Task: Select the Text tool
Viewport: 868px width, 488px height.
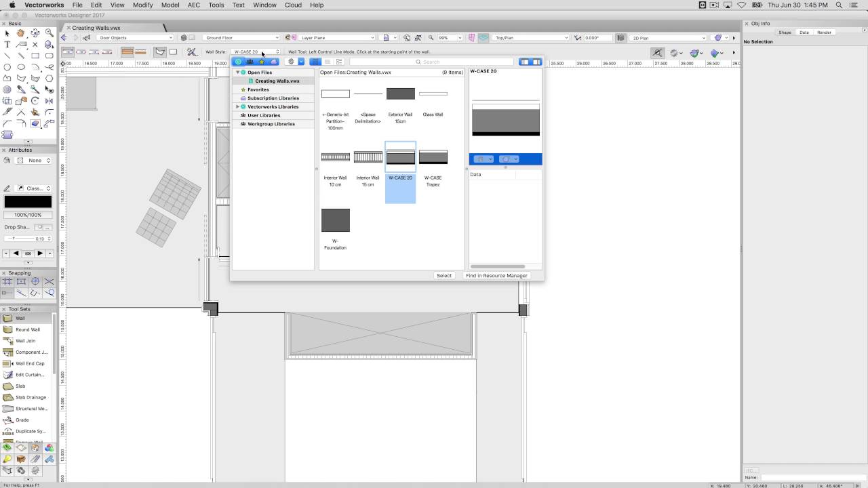Action: coord(7,44)
